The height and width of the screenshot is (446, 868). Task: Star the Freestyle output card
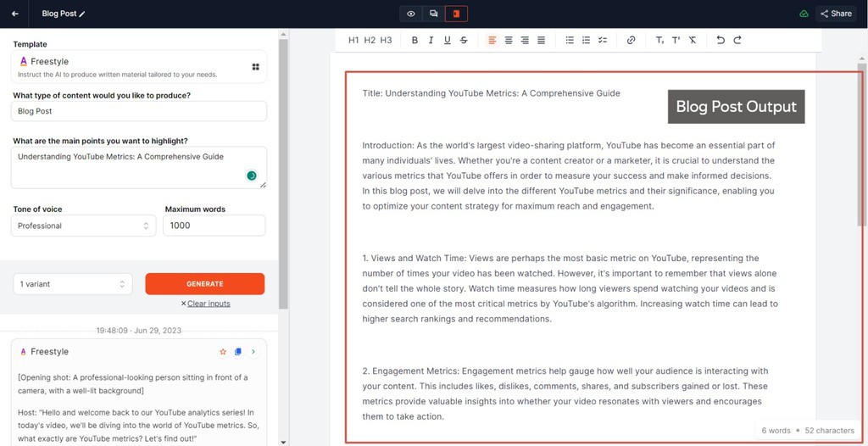pos(223,352)
